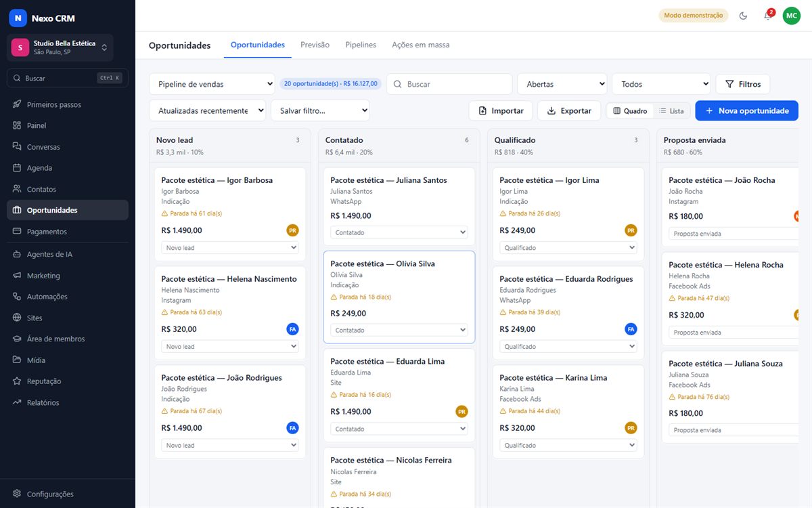Screen dimensions: 812x508
Task: Click Contatado column header
Action: tap(399, 146)
